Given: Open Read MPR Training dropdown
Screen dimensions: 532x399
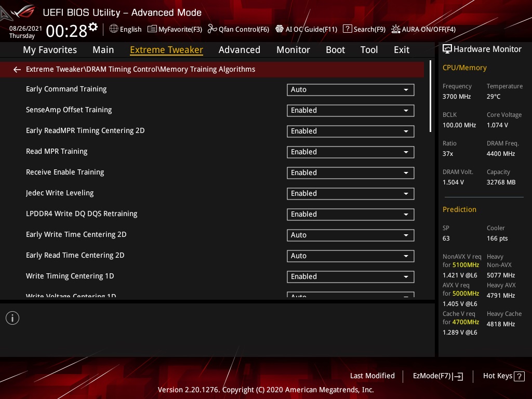Looking at the screenshot, I should pyautogui.click(x=351, y=152).
